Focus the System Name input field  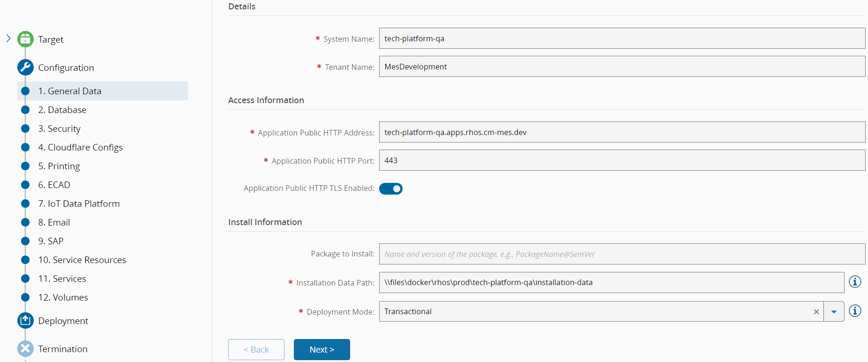(x=621, y=38)
